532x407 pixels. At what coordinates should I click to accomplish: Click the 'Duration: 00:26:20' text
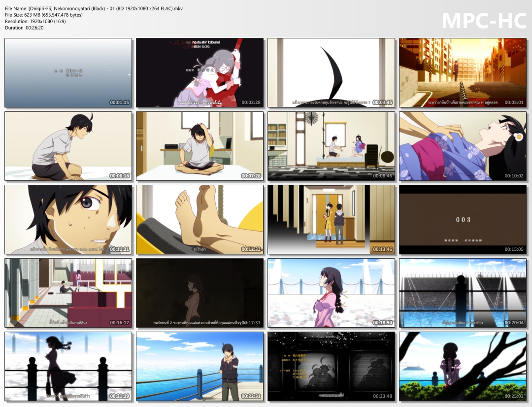tap(24, 28)
